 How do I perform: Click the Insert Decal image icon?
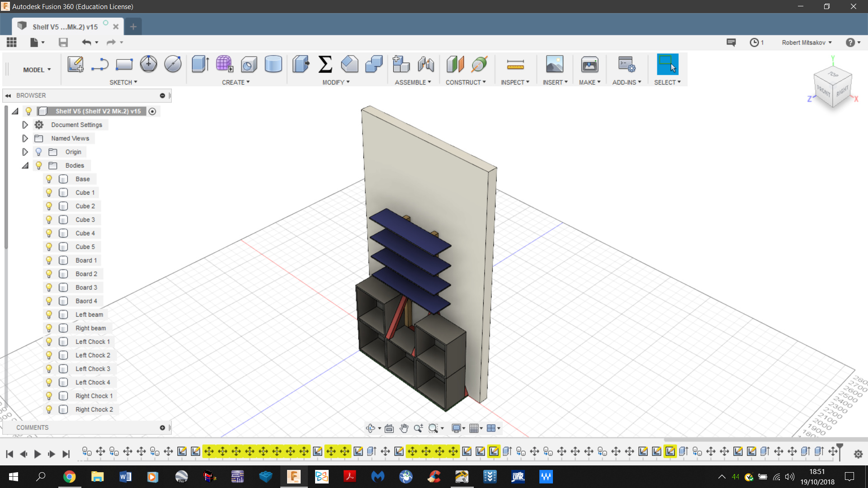coord(555,64)
